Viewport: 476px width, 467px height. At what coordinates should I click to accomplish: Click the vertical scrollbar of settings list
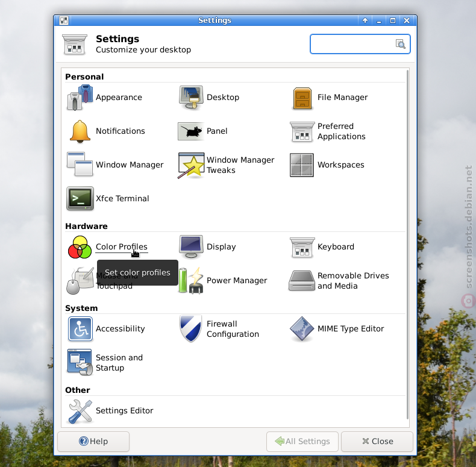pyautogui.click(x=407, y=245)
